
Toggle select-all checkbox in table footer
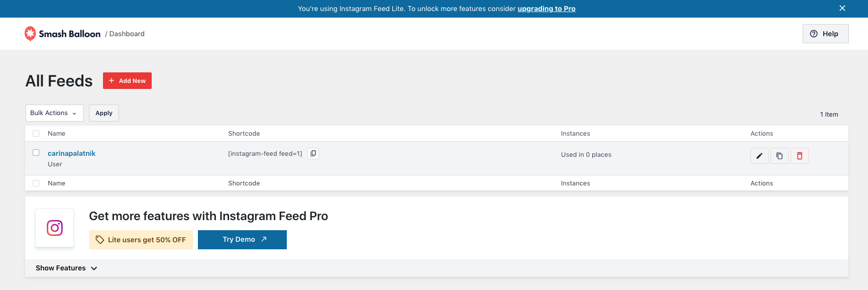click(36, 183)
